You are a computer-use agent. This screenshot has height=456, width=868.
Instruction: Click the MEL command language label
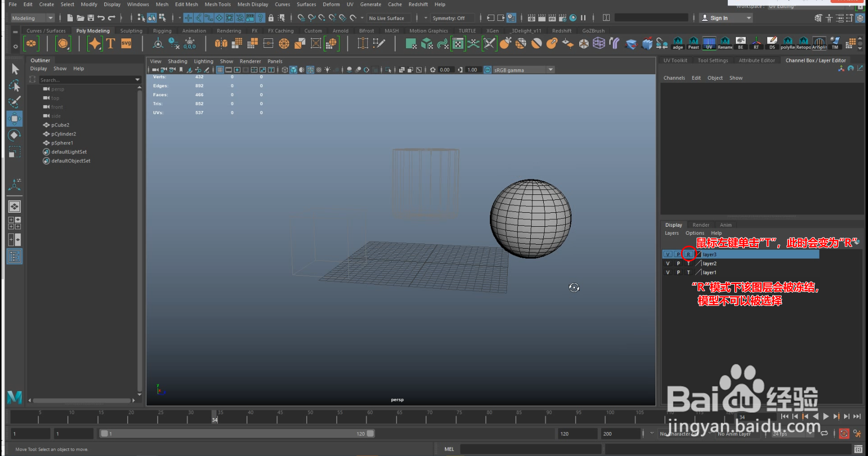tap(449, 449)
